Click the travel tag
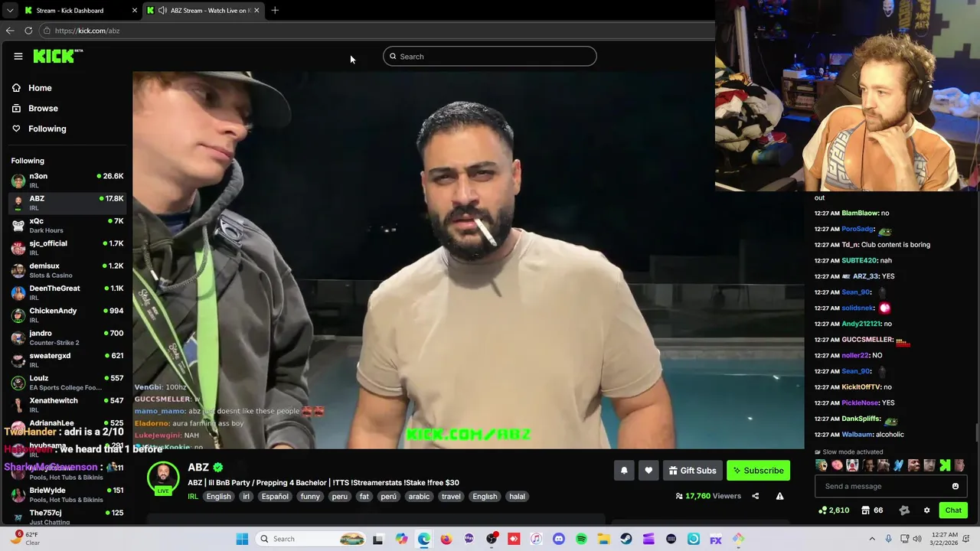980x551 pixels. [x=451, y=497]
